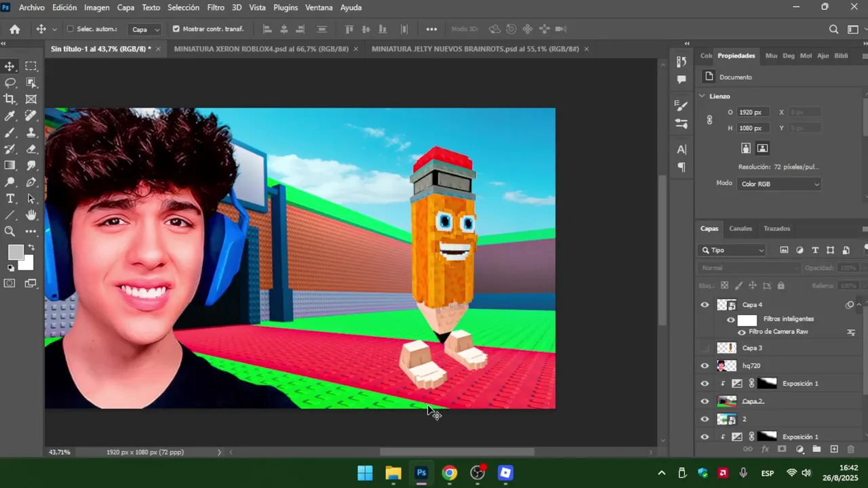Open the Capa menu
The image size is (868, 488).
[x=125, y=7]
